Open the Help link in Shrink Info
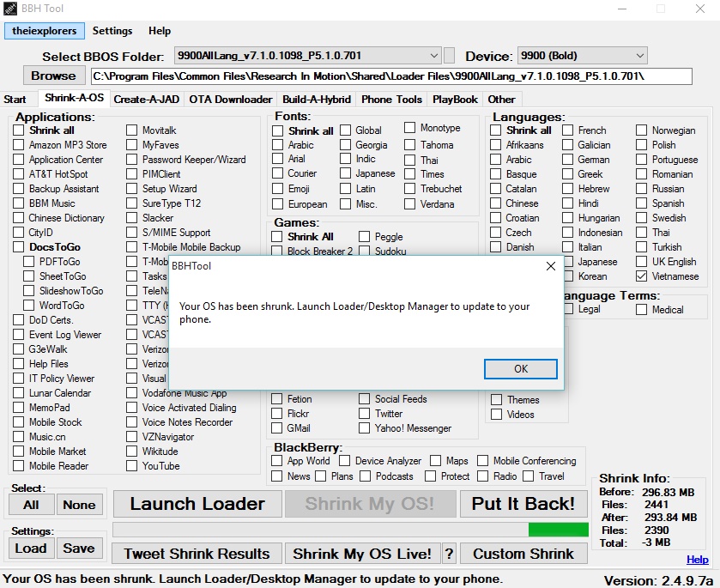 698,560
